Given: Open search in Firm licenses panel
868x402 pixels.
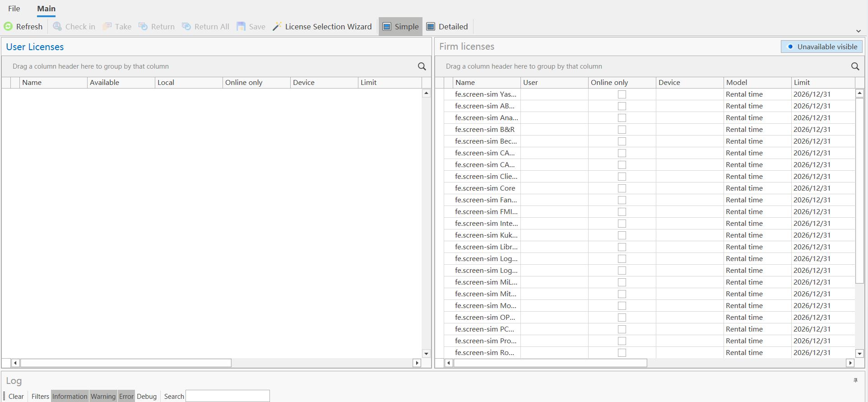Looking at the screenshot, I should tap(855, 66).
